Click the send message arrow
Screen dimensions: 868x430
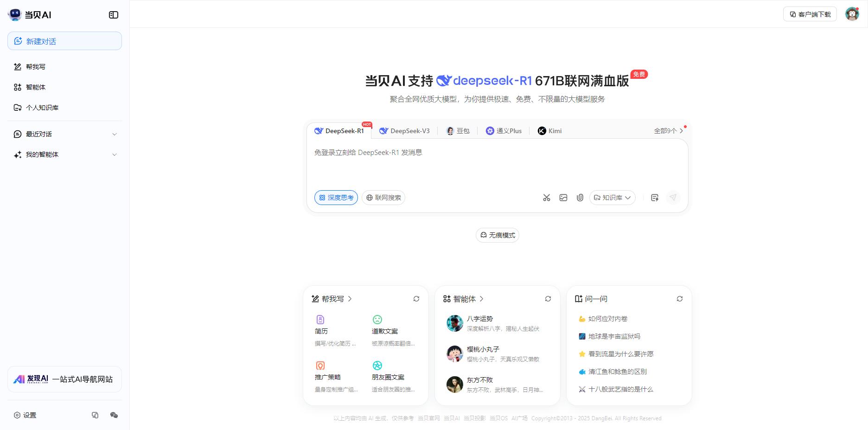coord(673,198)
